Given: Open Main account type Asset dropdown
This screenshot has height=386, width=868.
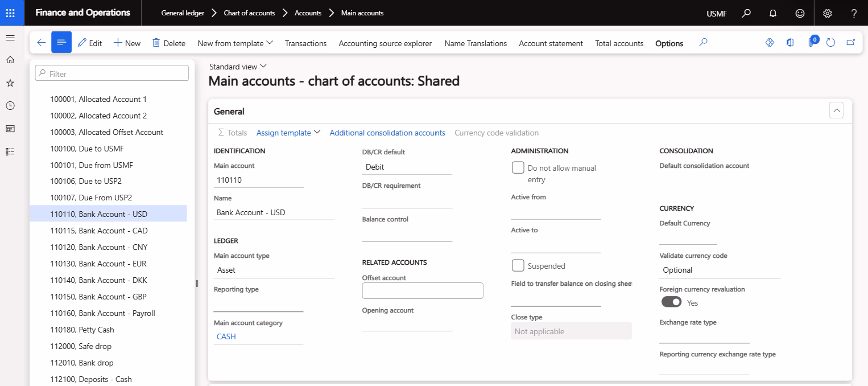Looking at the screenshot, I should point(274,270).
